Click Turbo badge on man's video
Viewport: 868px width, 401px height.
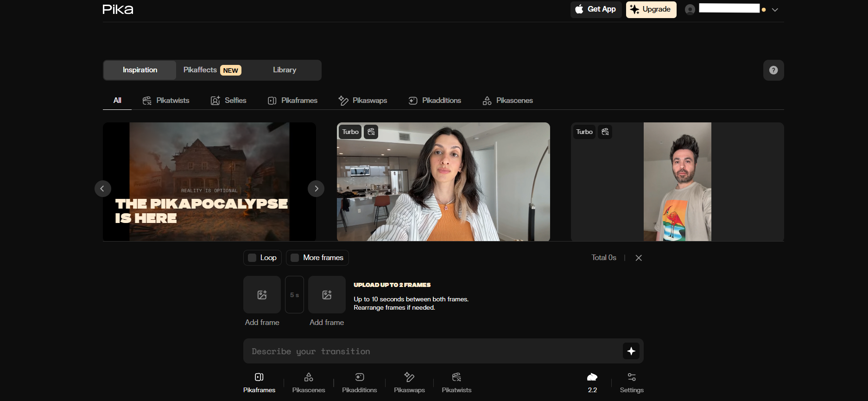(x=584, y=132)
